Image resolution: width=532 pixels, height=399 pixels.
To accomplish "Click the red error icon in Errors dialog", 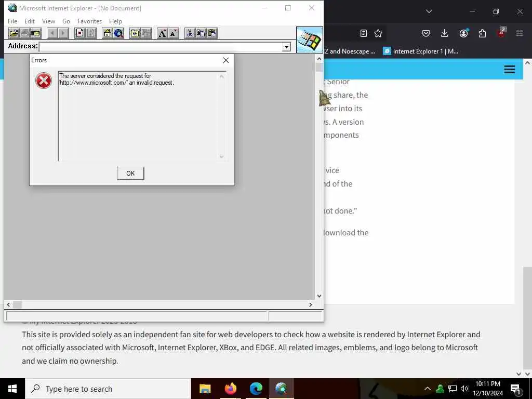I will (44, 81).
